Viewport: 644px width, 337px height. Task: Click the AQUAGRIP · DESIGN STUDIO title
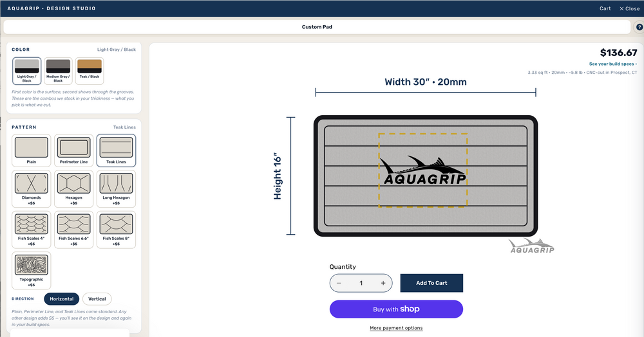[52, 8]
